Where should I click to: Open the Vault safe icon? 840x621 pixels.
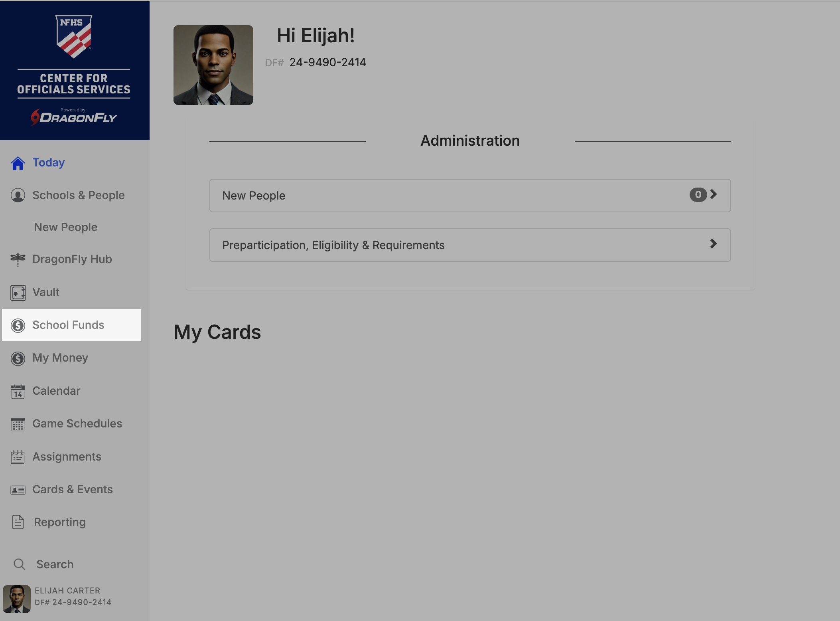click(x=18, y=293)
